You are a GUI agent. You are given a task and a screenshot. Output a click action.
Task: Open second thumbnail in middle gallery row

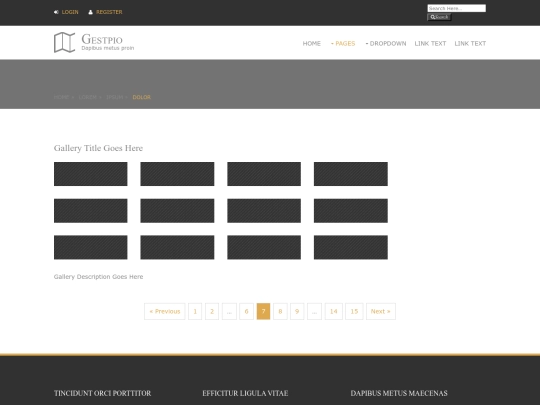click(x=177, y=211)
